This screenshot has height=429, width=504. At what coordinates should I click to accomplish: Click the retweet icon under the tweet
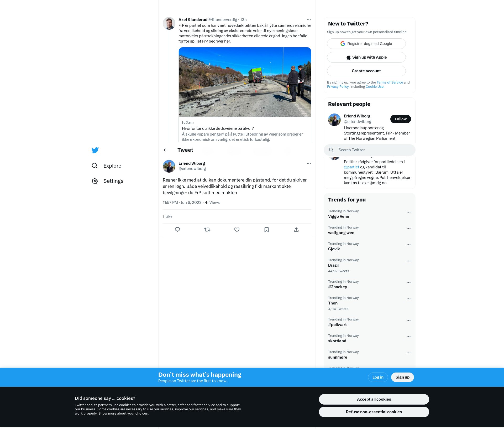[x=207, y=230]
